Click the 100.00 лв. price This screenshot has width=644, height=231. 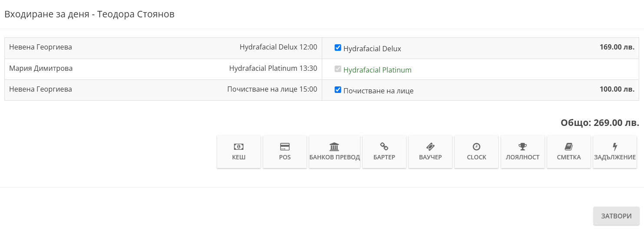(617, 89)
